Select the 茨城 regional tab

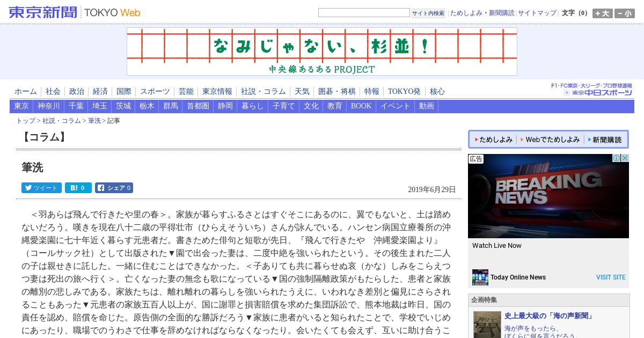123,106
